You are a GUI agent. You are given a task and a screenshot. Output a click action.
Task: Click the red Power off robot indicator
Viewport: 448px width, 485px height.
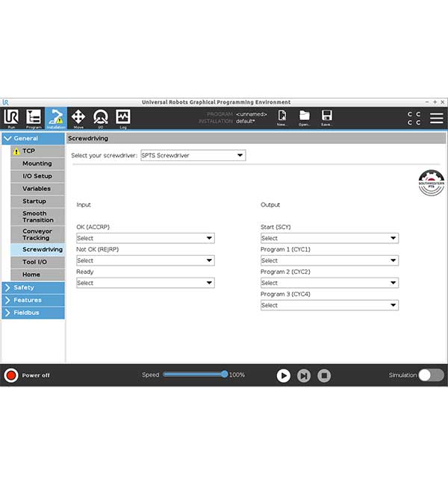pyautogui.click(x=11, y=375)
